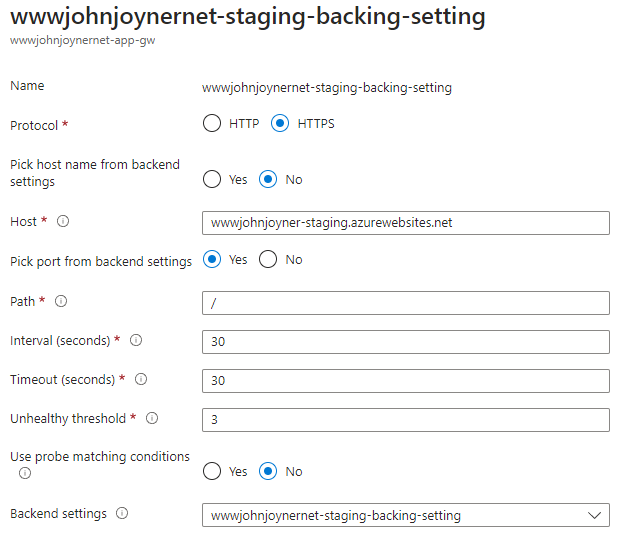Enable Yes for probe matching conditions
630x559 pixels.
tap(211, 471)
